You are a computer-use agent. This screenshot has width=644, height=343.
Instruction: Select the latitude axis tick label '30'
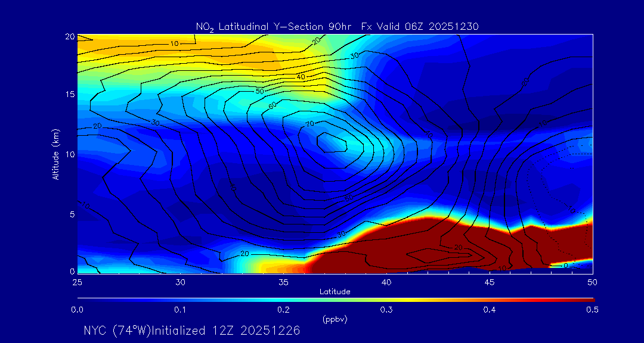180,282
